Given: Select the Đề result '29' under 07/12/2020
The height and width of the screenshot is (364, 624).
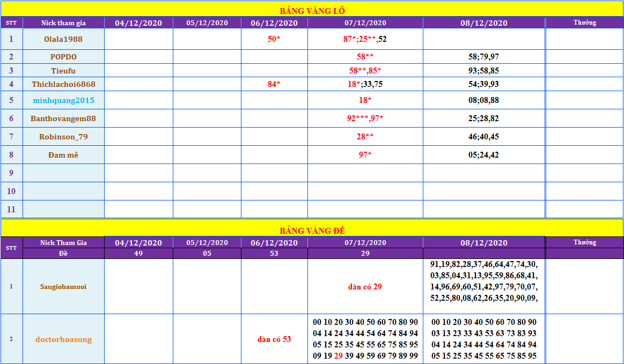Looking at the screenshot, I should [x=365, y=254].
